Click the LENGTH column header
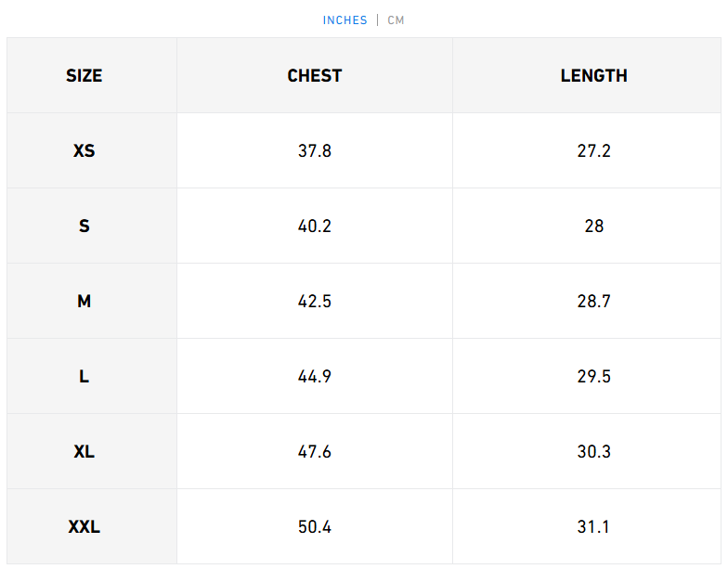 593,76
